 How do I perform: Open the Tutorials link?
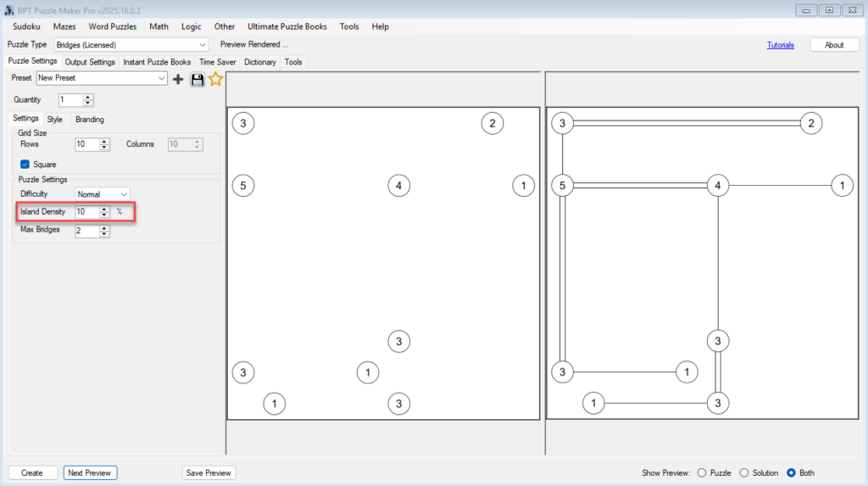point(780,45)
